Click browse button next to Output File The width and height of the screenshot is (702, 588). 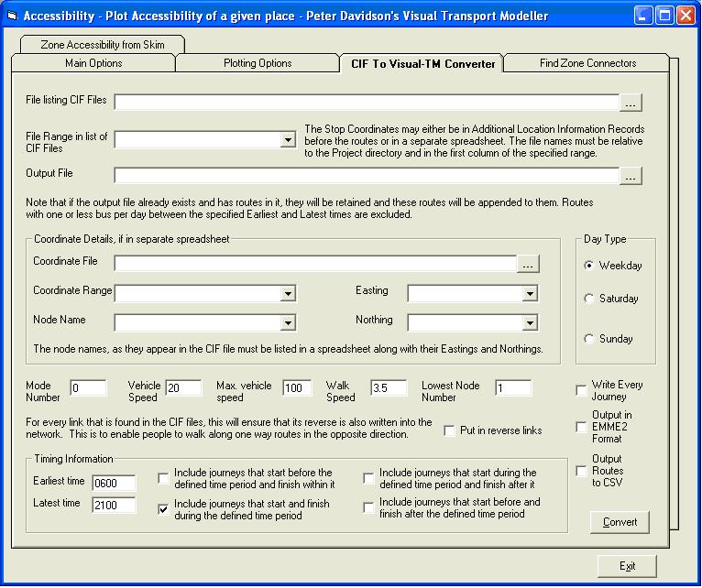tap(631, 176)
